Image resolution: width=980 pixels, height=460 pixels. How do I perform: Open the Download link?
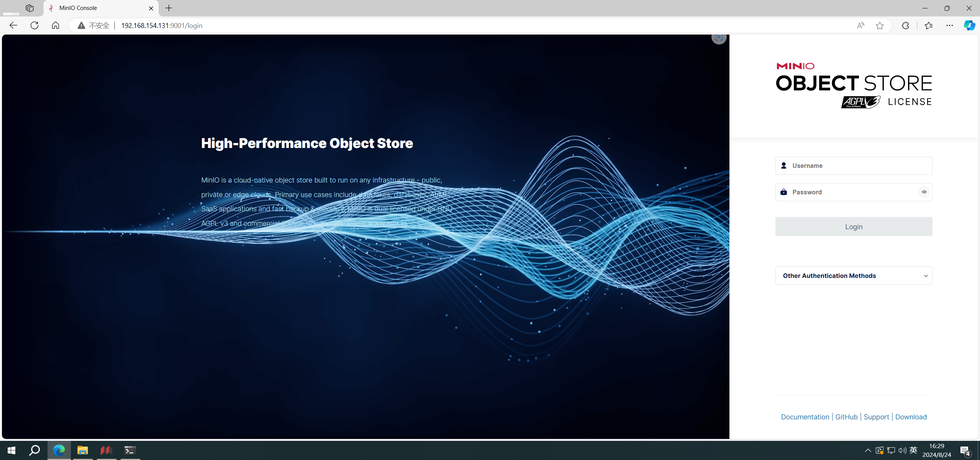911,417
